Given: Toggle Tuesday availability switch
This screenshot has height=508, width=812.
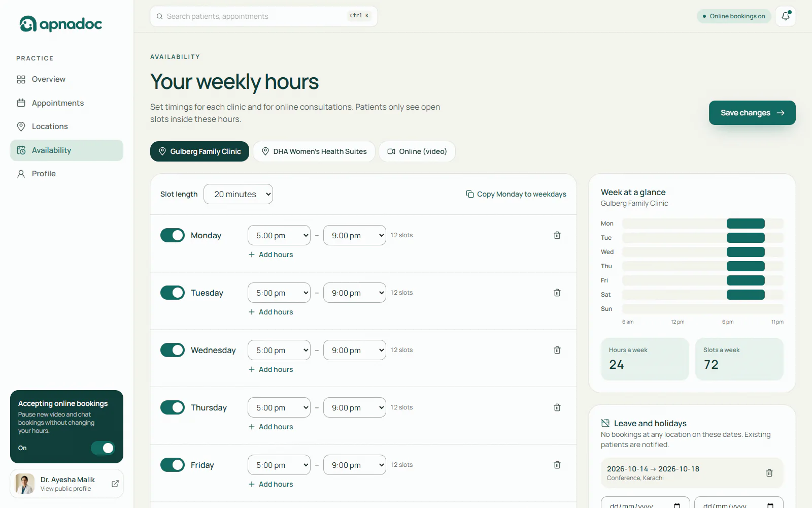Looking at the screenshot, I should pos(173,293).
